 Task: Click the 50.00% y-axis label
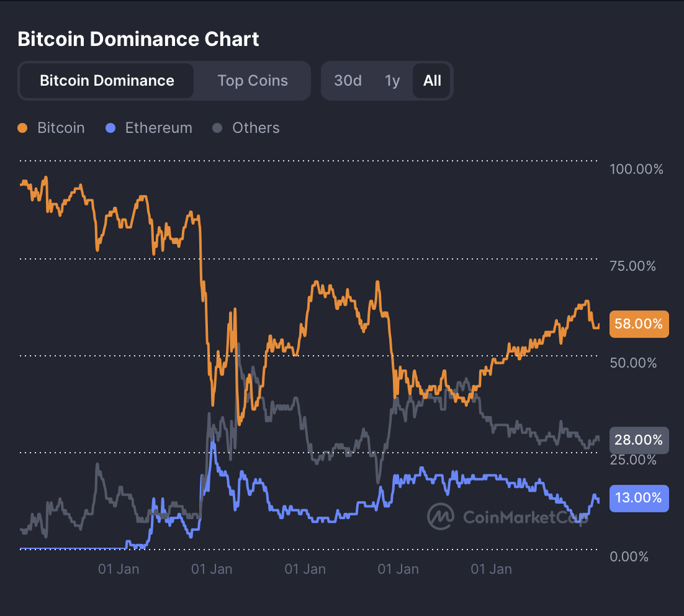point(632,363)
